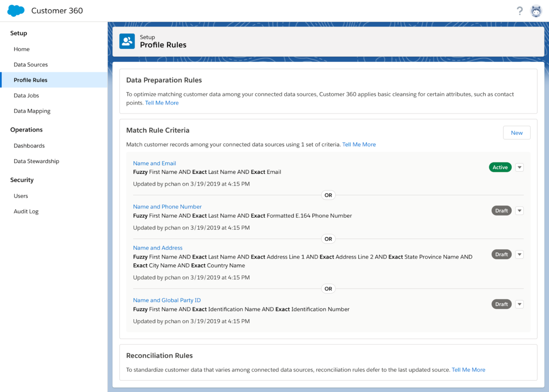Expand the Name and Global Party ID dropdown
Image resolution: width=549 pixels, height=392 pixels.
click(519, 304)
